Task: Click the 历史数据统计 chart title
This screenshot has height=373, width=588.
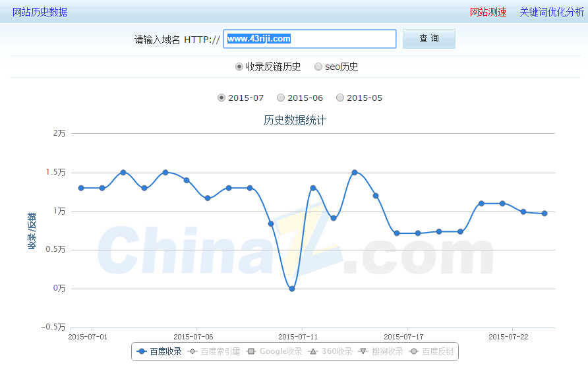Action: [295, 120]
